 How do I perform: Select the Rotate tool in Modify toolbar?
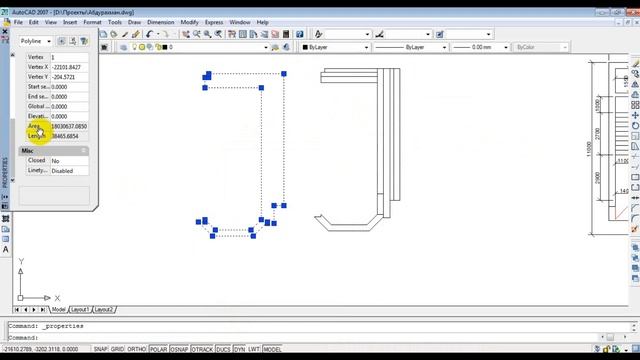pos(635,126)
